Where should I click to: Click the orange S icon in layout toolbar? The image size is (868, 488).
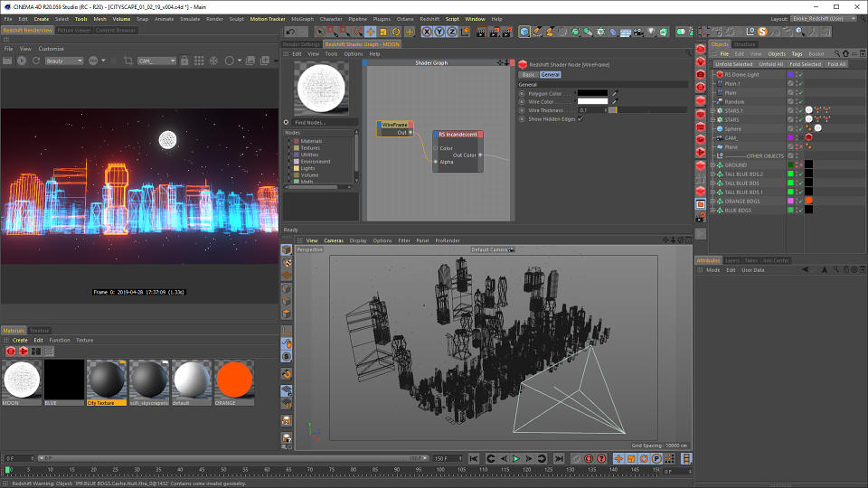coord(762,32)
